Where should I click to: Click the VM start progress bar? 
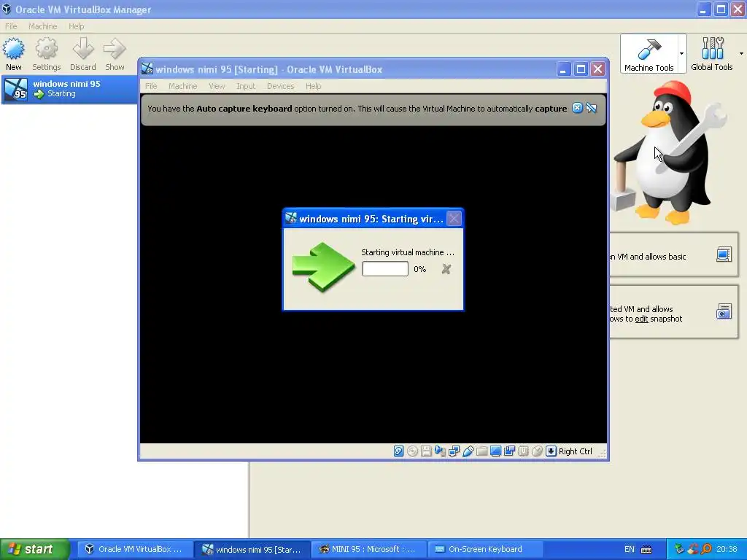tap(385, 269)
